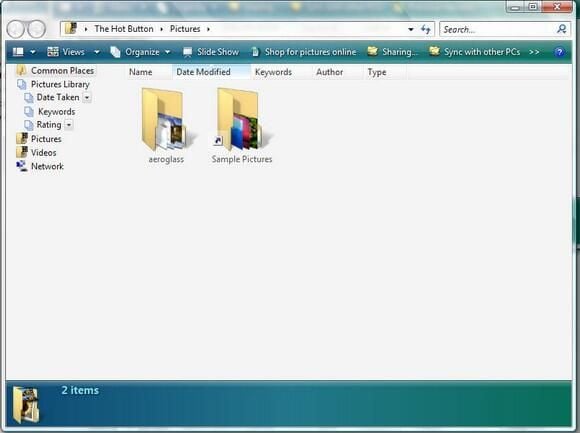Click the aeroglass folder name label
The image size is (580, 433).
(x=166, y=159)
